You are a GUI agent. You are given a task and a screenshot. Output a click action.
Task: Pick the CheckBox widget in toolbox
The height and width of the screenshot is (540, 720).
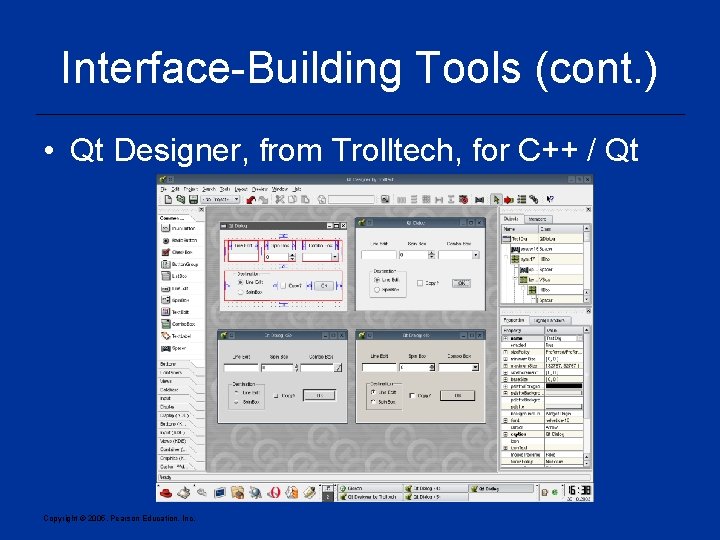(x=177, y=252)
